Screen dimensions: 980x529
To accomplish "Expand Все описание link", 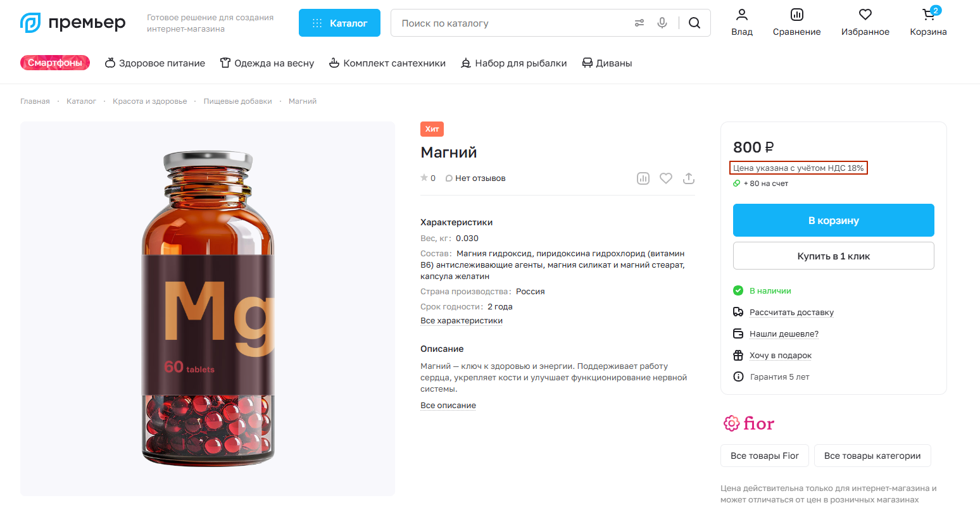I will [448, 406].
